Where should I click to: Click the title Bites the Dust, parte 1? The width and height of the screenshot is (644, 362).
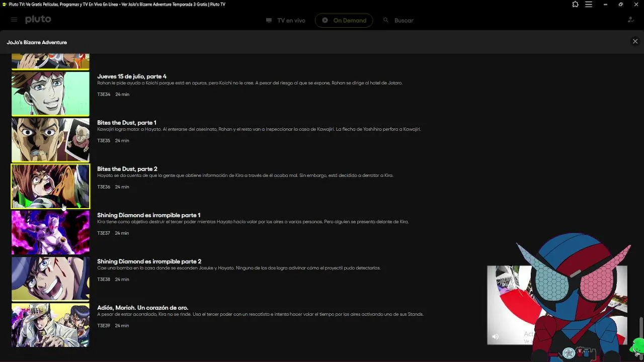(127, 123)
